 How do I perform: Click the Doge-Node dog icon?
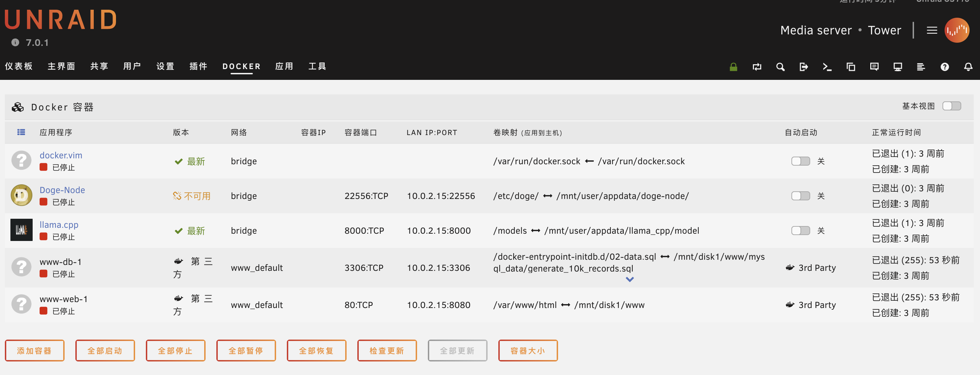[x=21, y=195]
